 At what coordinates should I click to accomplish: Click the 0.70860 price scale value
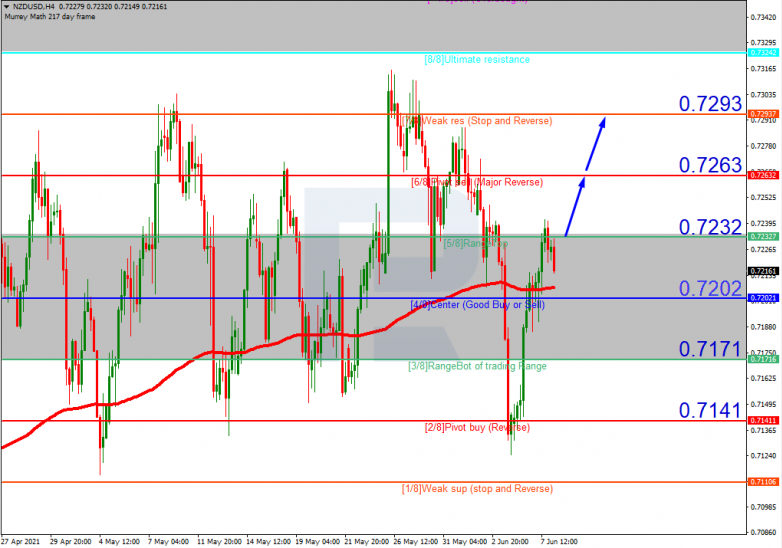[764, 533]
